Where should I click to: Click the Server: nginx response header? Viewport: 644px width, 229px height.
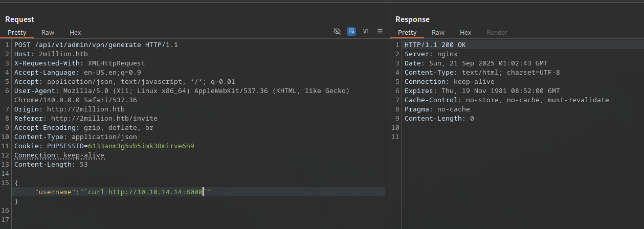coord(431,54)
